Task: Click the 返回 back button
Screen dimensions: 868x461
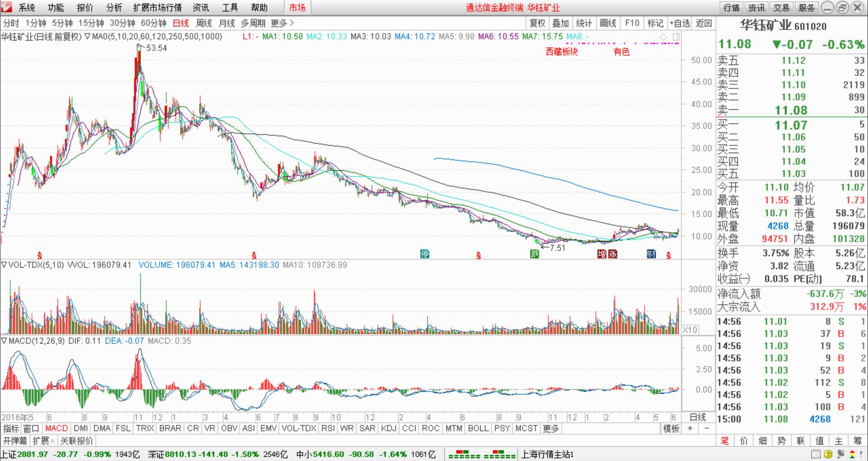Action: (704, 23)
